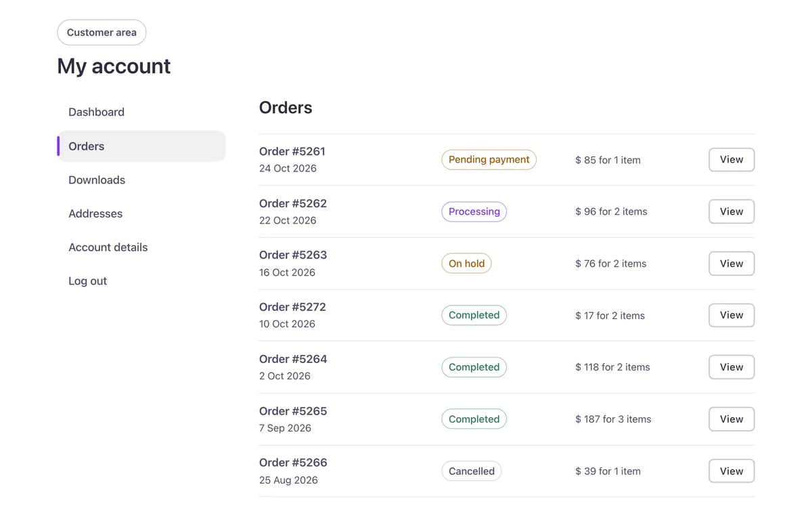Screen dimensions: 812x508
Task: Click the Order #5261 title
Action: pyautogui.click(x=292, y=152)
